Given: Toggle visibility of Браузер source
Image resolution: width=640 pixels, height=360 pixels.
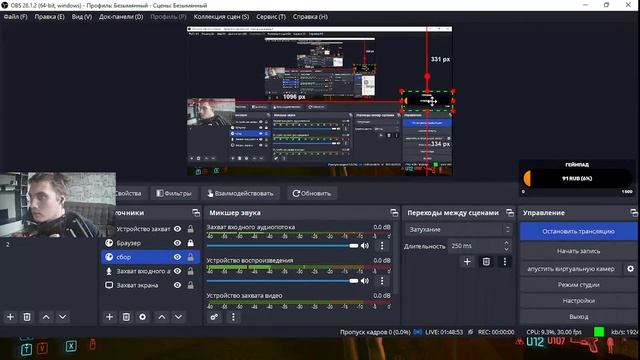Looking at the screenshot, I should click(x=177, y=243).
